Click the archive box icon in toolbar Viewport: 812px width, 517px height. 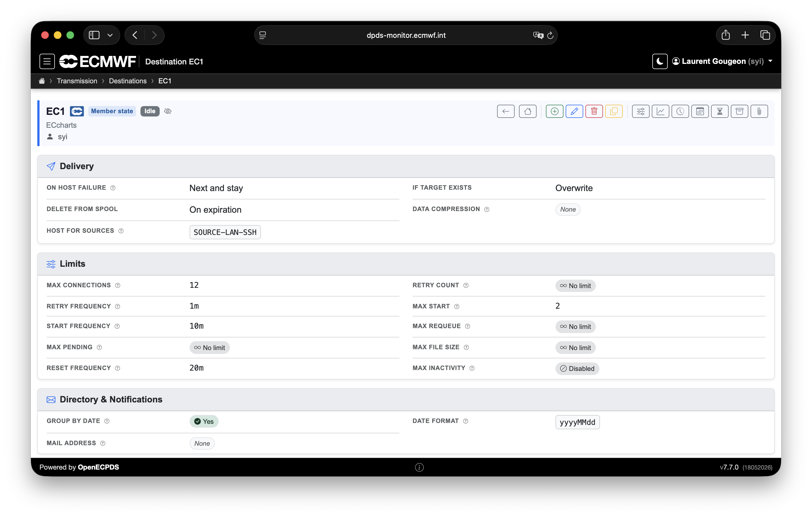pyautogui.click(x=740, y=111)
